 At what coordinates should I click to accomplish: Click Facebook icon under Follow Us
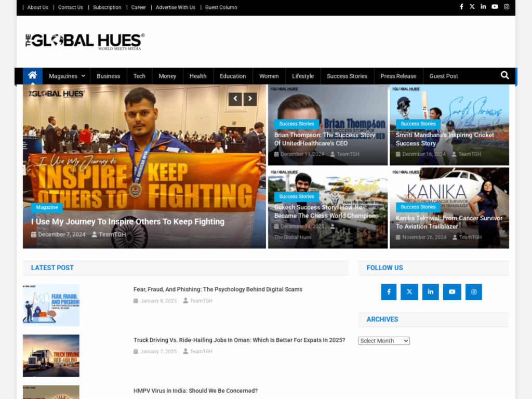click(389, 291)
